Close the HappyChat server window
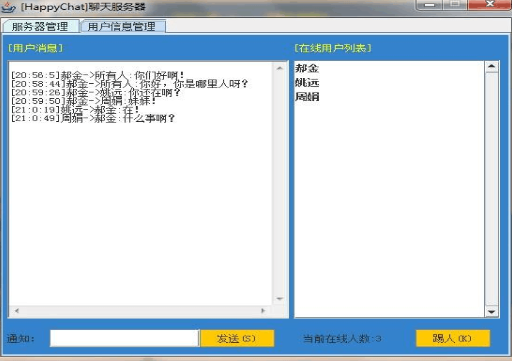The height and width of the screenshot is (363, 512). 489,5
